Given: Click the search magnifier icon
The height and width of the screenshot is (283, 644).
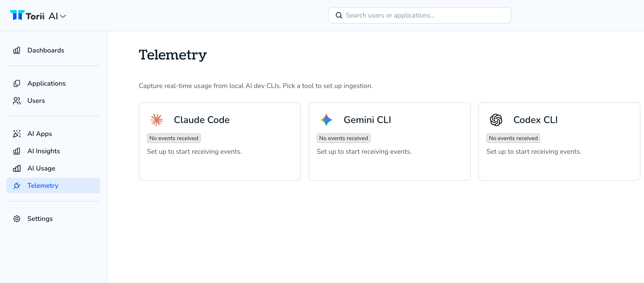Looking at the screenshot, I should [x=339, y=16].
